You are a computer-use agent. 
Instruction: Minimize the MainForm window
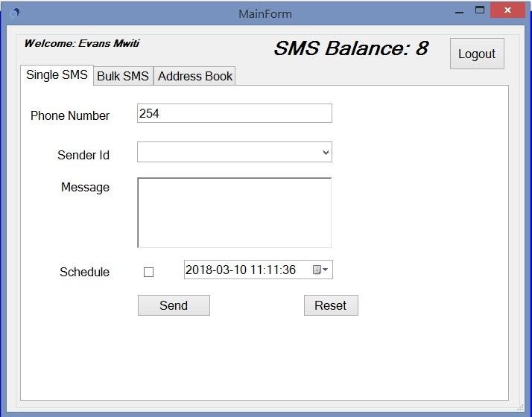coord(459,13)
